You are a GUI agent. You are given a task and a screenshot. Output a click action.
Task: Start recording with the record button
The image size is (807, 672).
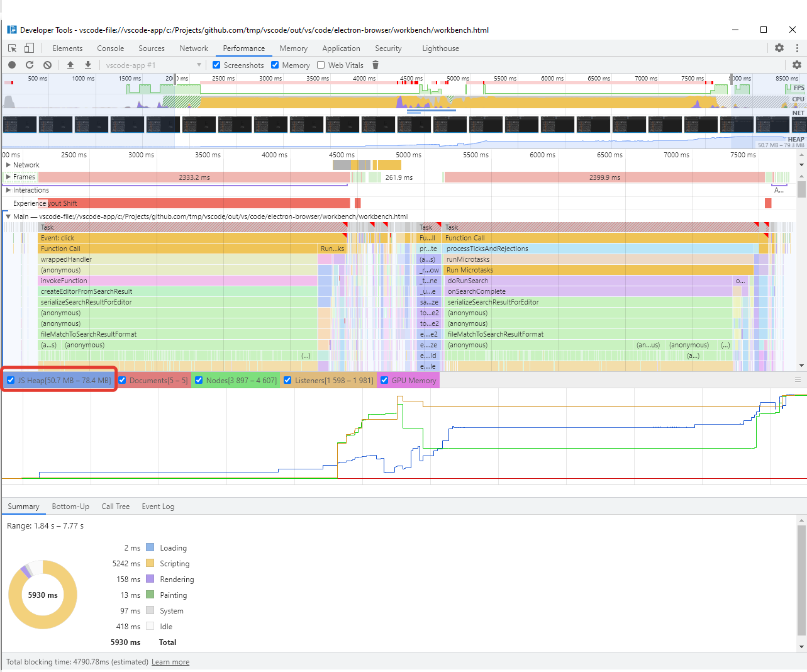tap(12, 65)
